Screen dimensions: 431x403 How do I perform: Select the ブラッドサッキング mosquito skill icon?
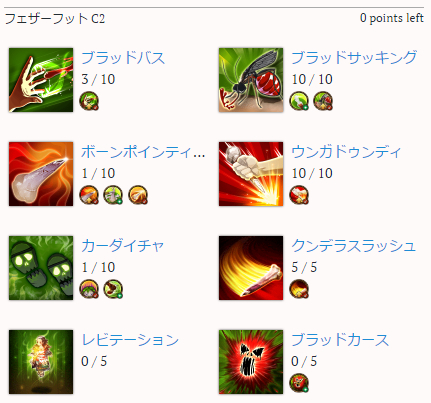[251, 80]
